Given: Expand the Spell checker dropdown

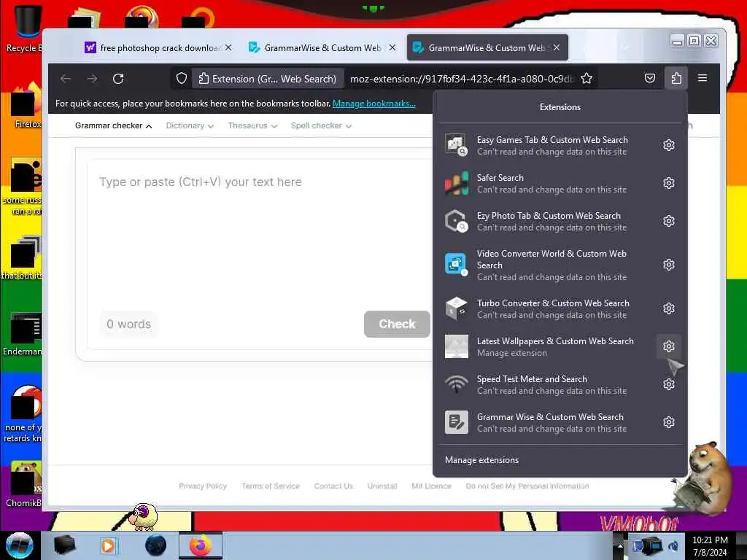Looking at the screenshot, I should tap(321, 125).
